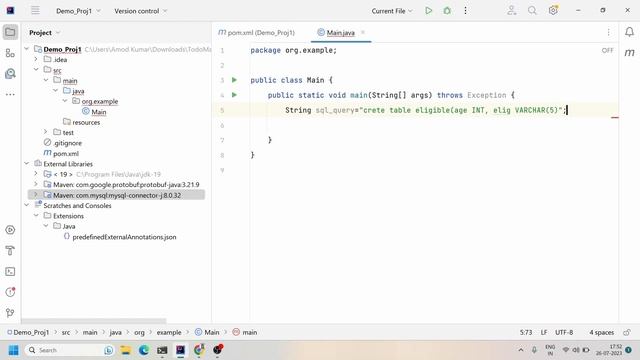Viewport: 640px width, 360px height.
Task: Run the current file
Action: coord(429,11)
